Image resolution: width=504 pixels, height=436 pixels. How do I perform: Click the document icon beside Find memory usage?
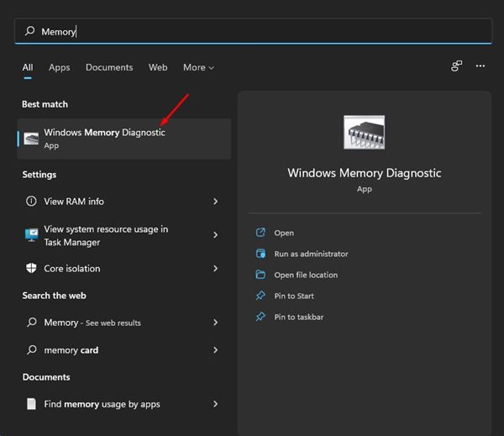[x=31, y=404]
